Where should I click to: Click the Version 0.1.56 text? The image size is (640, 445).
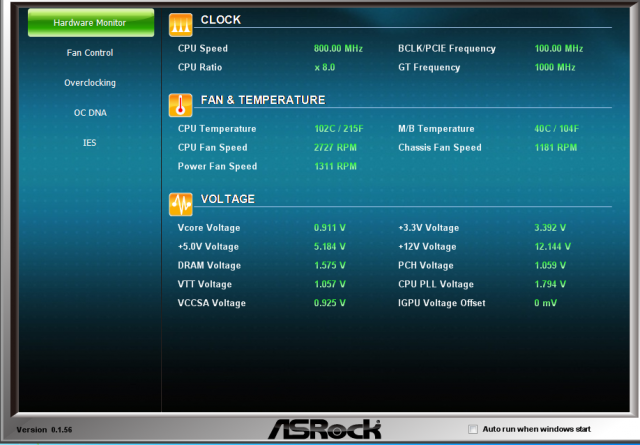tap(44, 429)
